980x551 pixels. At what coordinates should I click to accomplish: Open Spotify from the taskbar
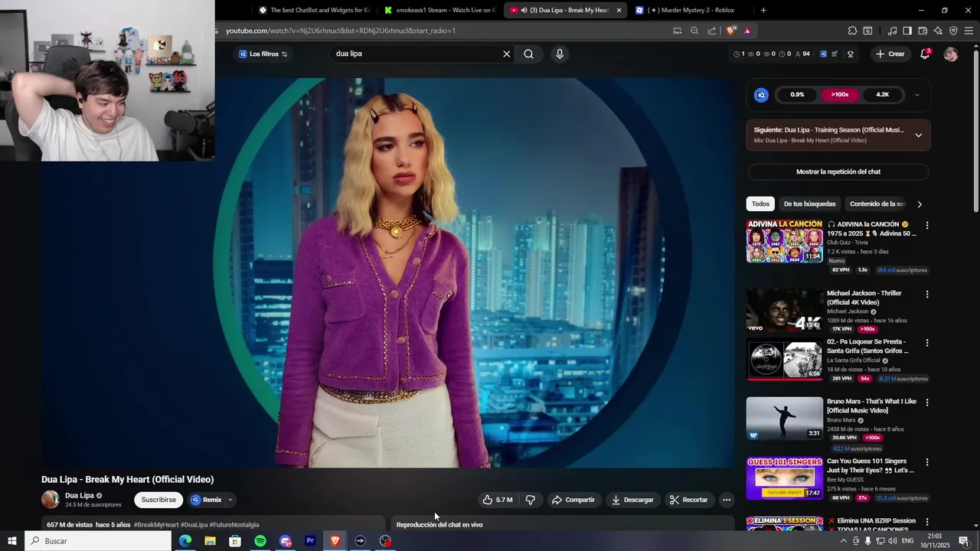(260, 541)
